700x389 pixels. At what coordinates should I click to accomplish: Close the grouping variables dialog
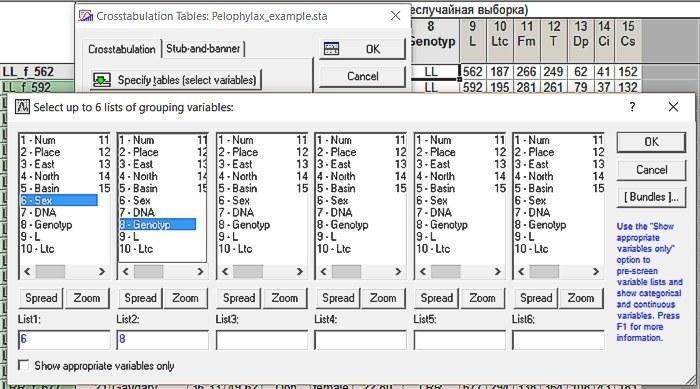tap(673, 107)
